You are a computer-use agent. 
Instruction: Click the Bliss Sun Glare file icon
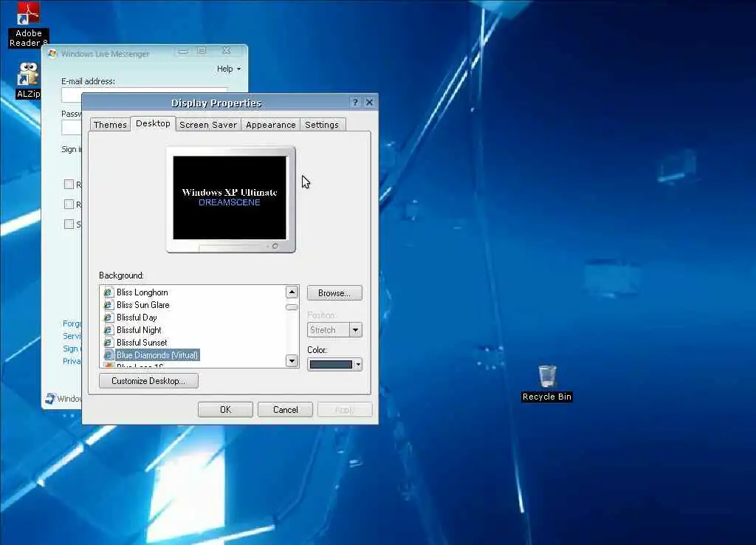108,305
